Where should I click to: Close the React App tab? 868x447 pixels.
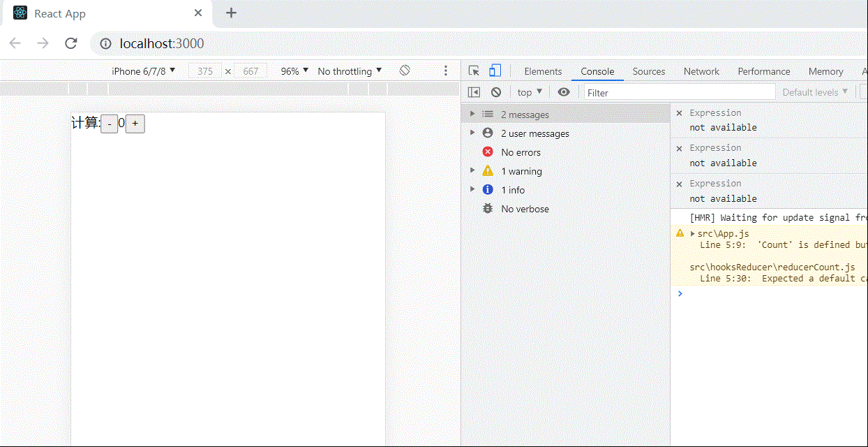pos(198,13)
